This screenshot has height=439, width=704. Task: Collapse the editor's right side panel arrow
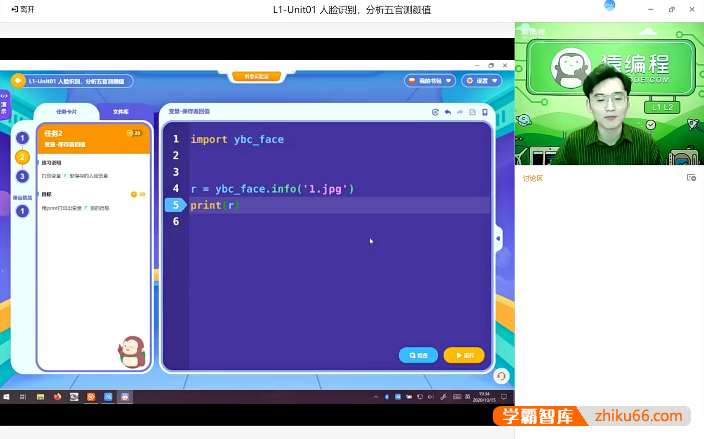pyautogui.click(x=498, y=238)
